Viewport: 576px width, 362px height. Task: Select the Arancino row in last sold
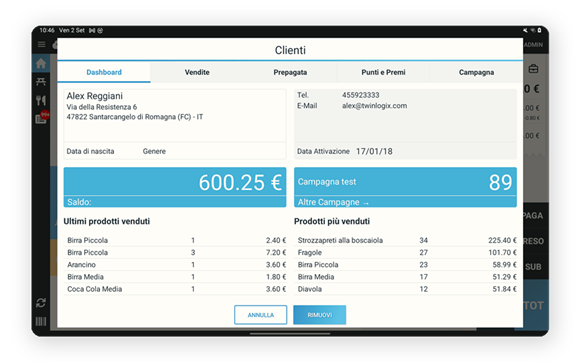point(175,265)
